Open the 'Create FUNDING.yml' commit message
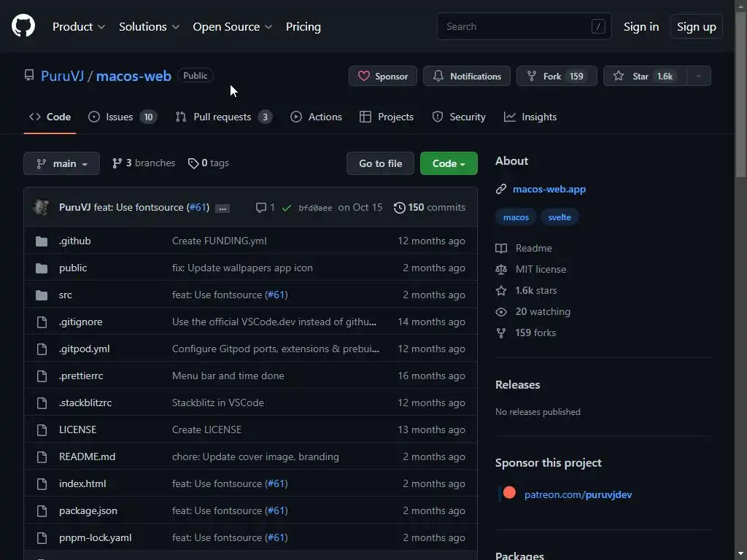 click(x=219, y=241)
